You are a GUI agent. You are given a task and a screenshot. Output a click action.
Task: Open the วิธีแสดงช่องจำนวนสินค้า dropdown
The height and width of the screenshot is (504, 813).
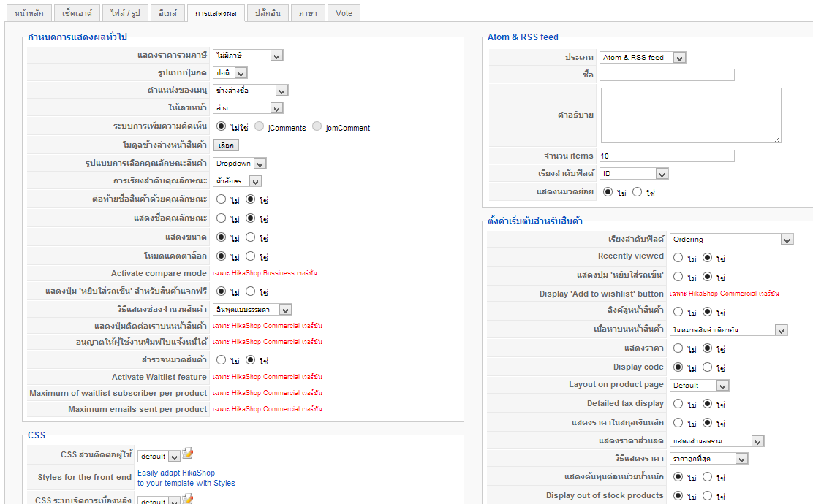[252, 310]
